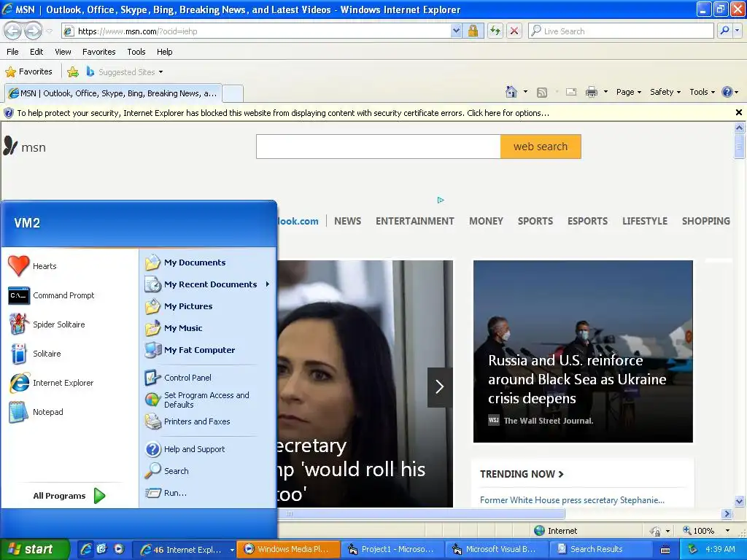This screenshot has height=560, width=747.
Task: Open the Safety dropdown menu
Action: point(665,92)
